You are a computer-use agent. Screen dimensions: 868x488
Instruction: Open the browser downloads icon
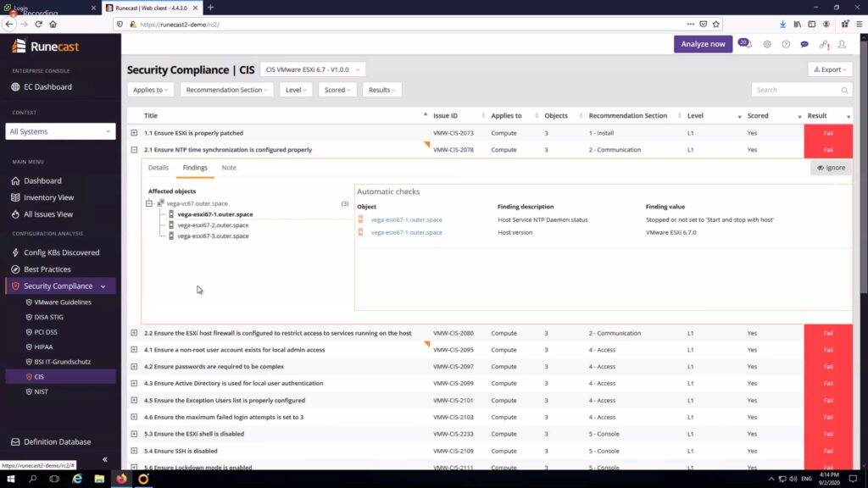(x=782, y=25)
